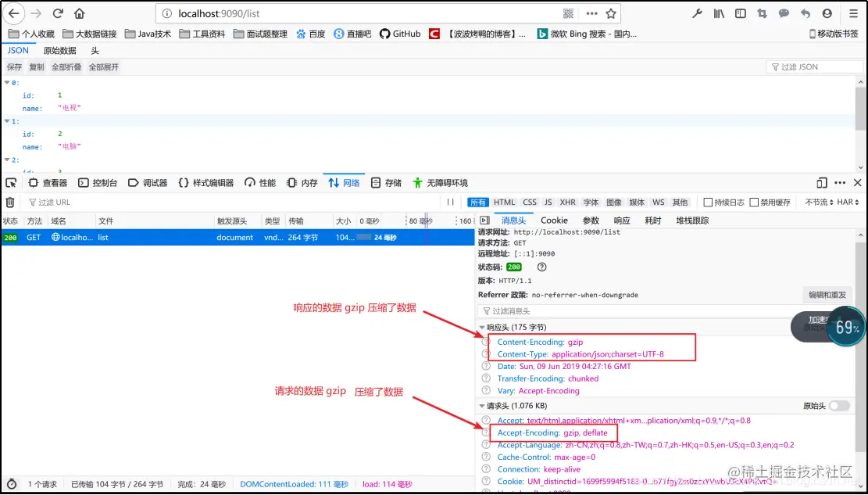Open the chat bubble toolbar icon
The image size is (868, 495).
(x=784, y=13)
